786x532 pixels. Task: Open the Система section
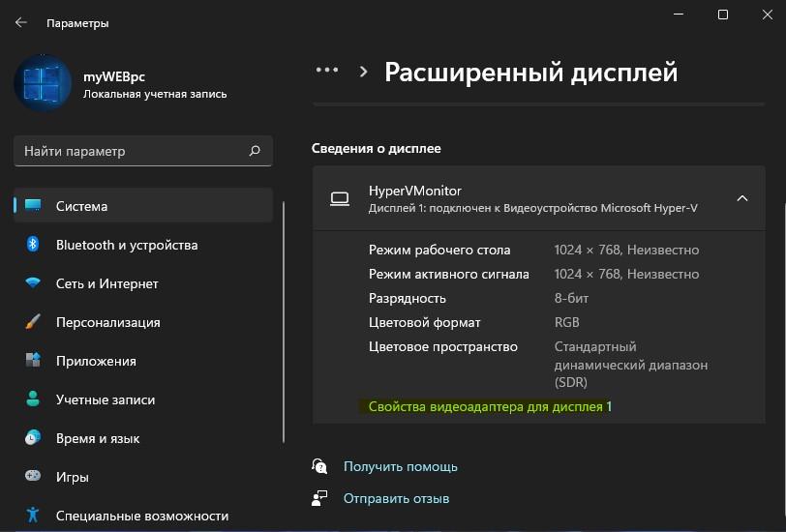pyautogui.click(x=143, y=206)
